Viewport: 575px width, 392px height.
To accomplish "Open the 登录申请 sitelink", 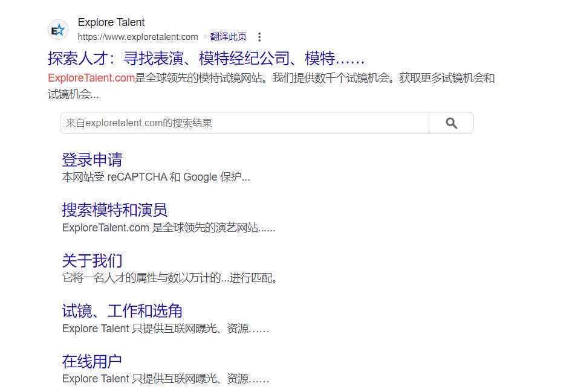I will 92,159.
